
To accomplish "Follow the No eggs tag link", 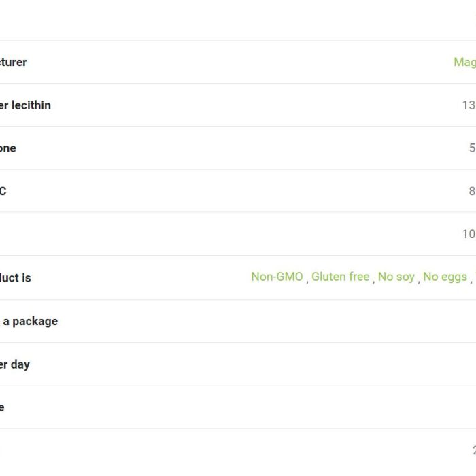I will pyautogui.click(x=445, y=277).
